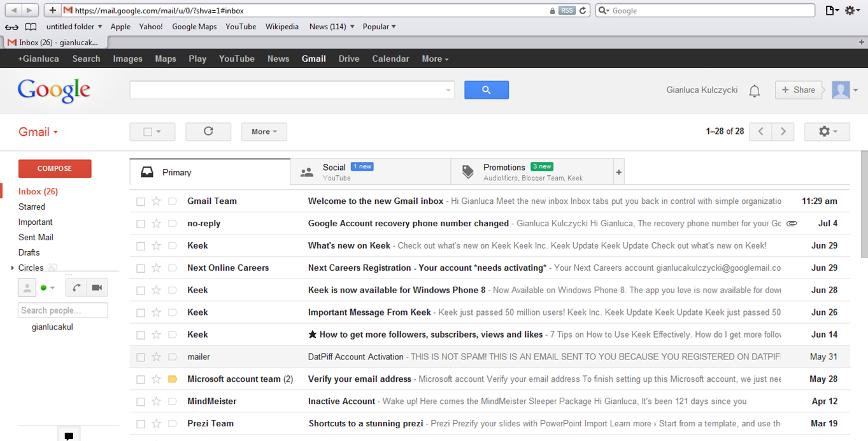The image size is (868, 441).
Task: Open the chat speech bubble icon
Action: 69,436
